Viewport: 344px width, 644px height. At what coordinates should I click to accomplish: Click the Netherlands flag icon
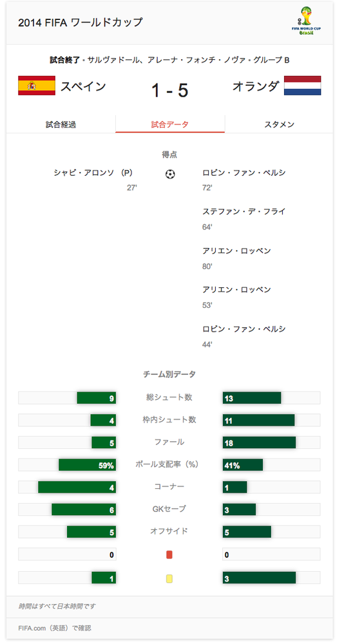coord(303,86)
